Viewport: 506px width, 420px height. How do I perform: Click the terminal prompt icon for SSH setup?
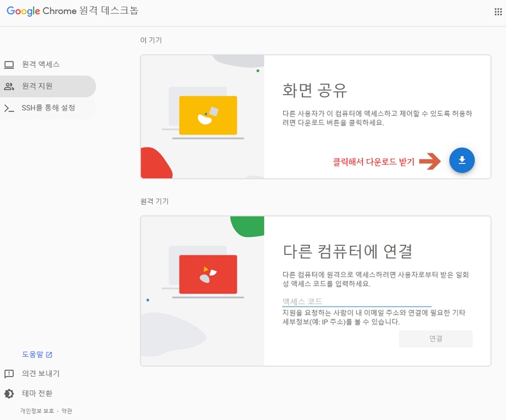9,109
